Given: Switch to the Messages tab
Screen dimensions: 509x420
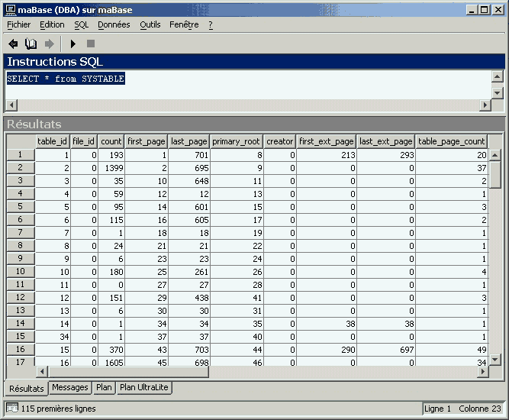Looking at the screenshot, I should point(70,388).
